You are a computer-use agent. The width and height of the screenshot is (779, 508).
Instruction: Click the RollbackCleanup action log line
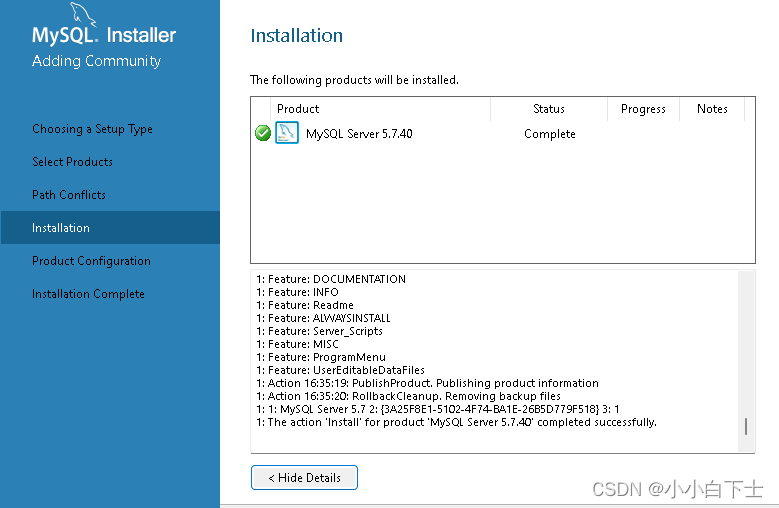click(x=408, y=396)
